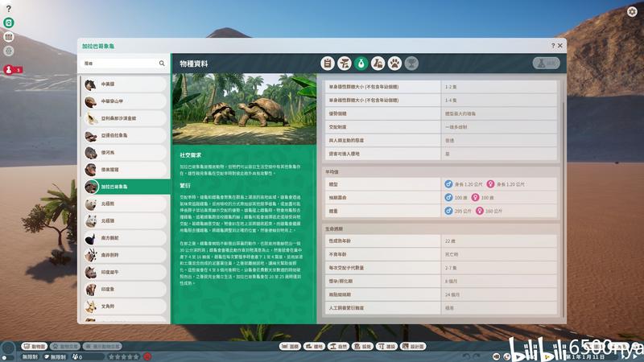Screen dimensions: 644x362
Task: Click the undo arrow in bottom bar
Action: click(x=466, y=356)
